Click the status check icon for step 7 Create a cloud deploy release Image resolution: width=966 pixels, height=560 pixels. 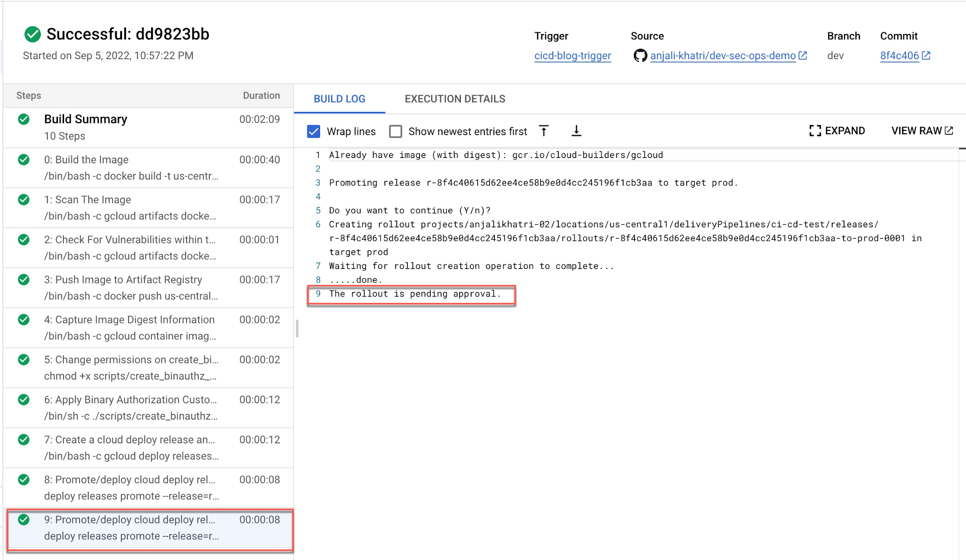coord(24,440)
